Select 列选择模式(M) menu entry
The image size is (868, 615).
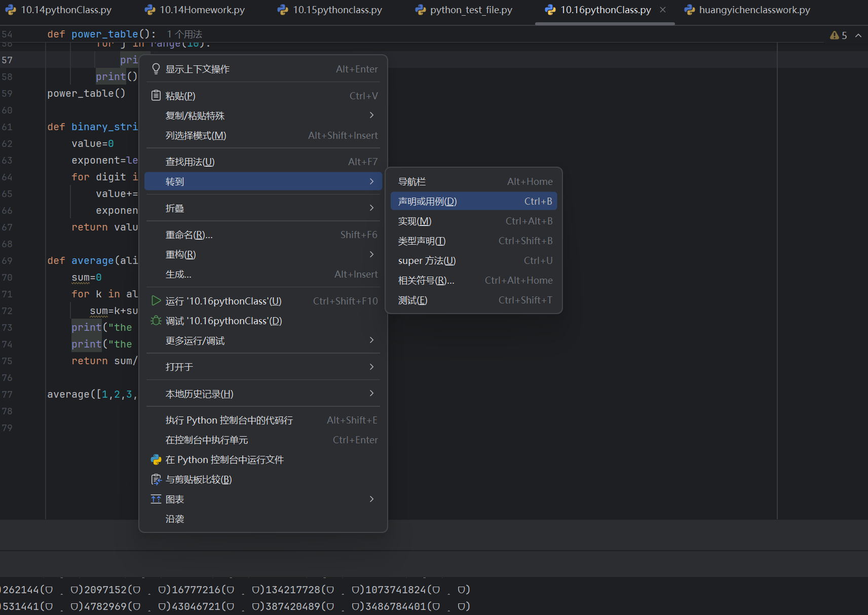(x=263, y=135)
